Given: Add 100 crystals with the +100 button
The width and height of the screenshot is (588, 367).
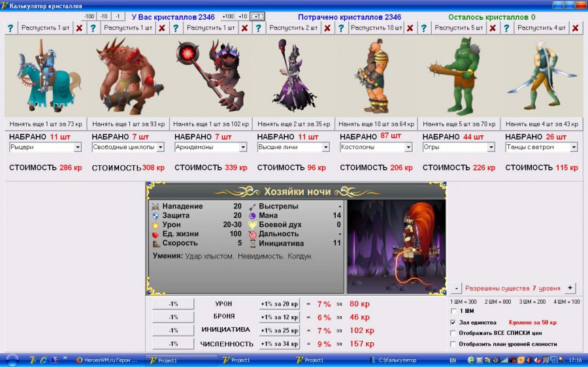Looking at the screenshot, I should [x=228, y=16].
